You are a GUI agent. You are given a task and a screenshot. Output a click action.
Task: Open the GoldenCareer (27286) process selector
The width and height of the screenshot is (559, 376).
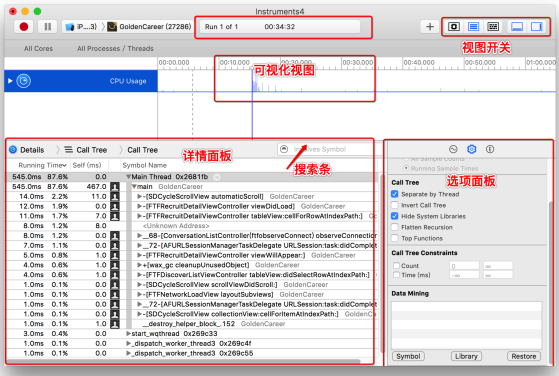[149, 27]
